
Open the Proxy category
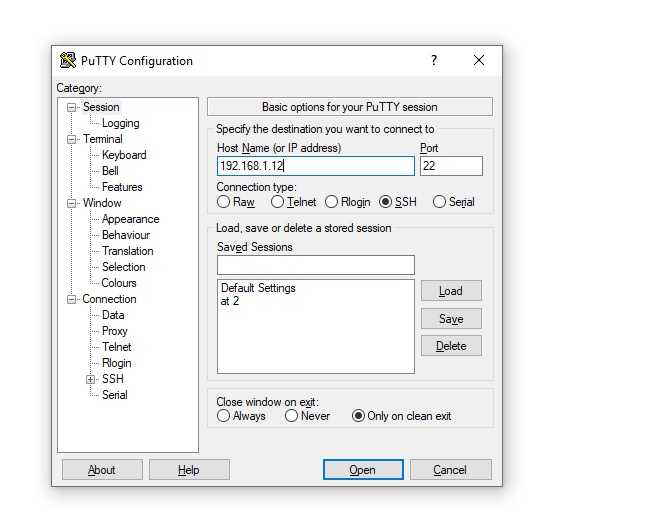point(115,331)
